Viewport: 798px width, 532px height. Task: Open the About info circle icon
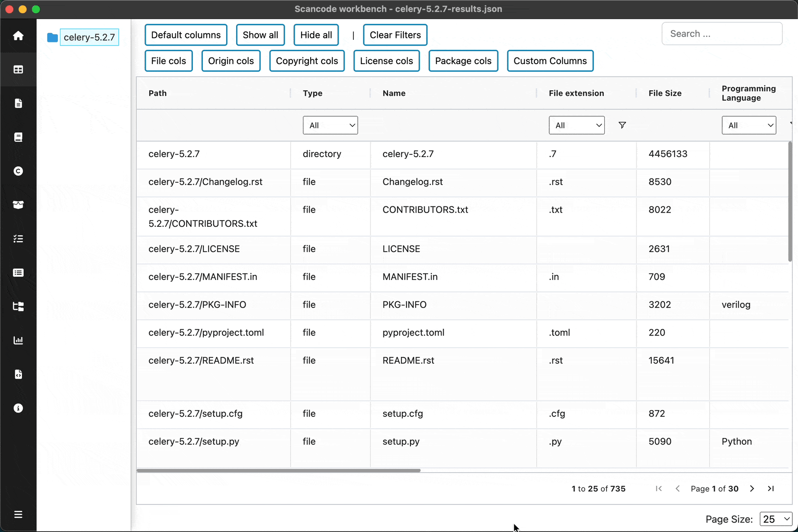coord(18,408)
